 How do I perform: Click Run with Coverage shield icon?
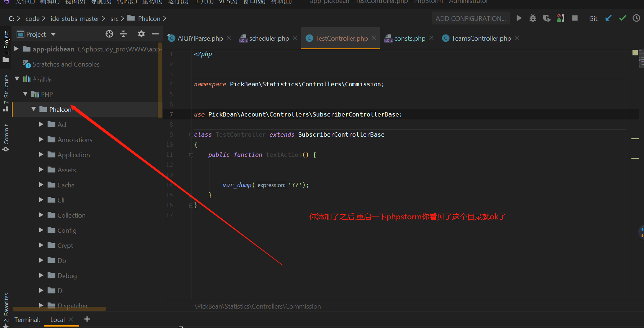547,18
